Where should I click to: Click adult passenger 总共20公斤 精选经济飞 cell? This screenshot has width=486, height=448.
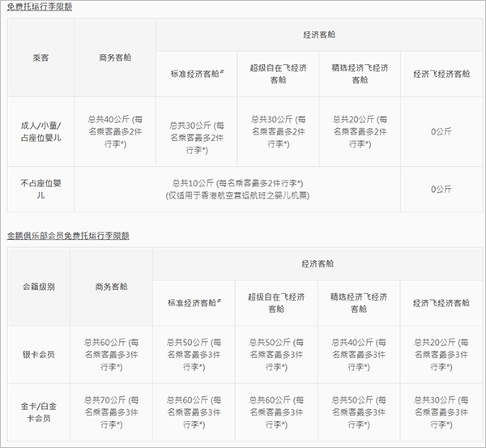(360, 131)
